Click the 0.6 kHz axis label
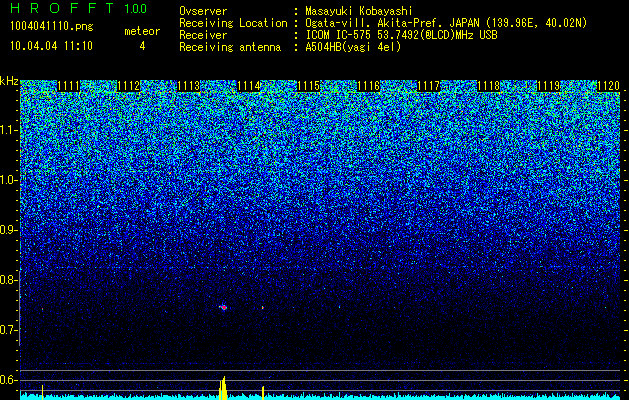The height and width of the screenshot is (400, 629). click(x=9, y=380)
